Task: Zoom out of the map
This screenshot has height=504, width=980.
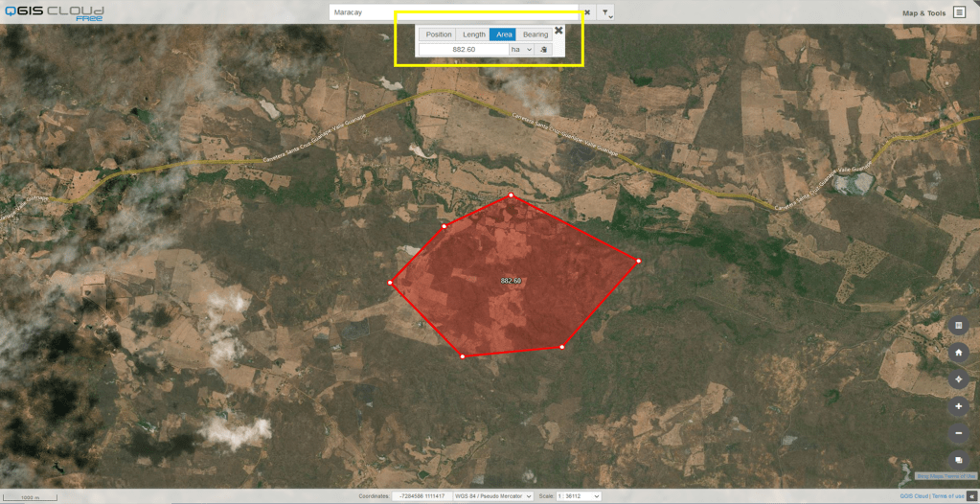Action: point(959,433)
